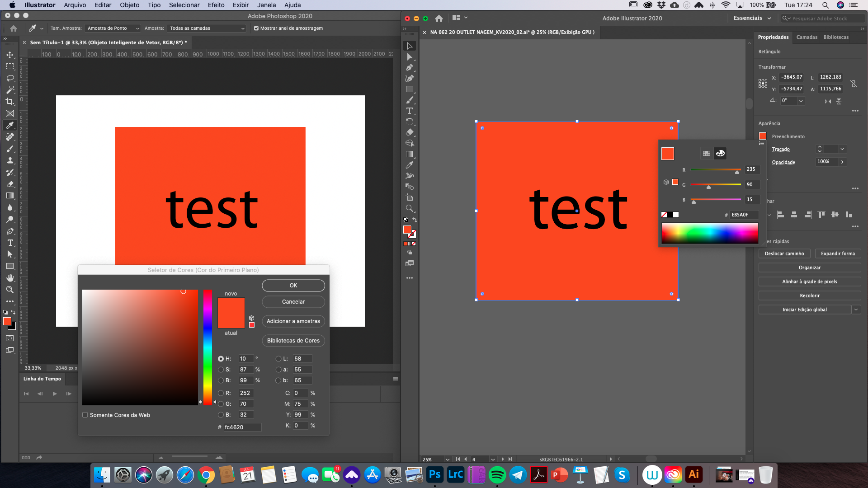Viewport: 868px width, 488px height.
Task: Choose the Type tool in Illustrator's toolbar
Action: pos(410,111)
